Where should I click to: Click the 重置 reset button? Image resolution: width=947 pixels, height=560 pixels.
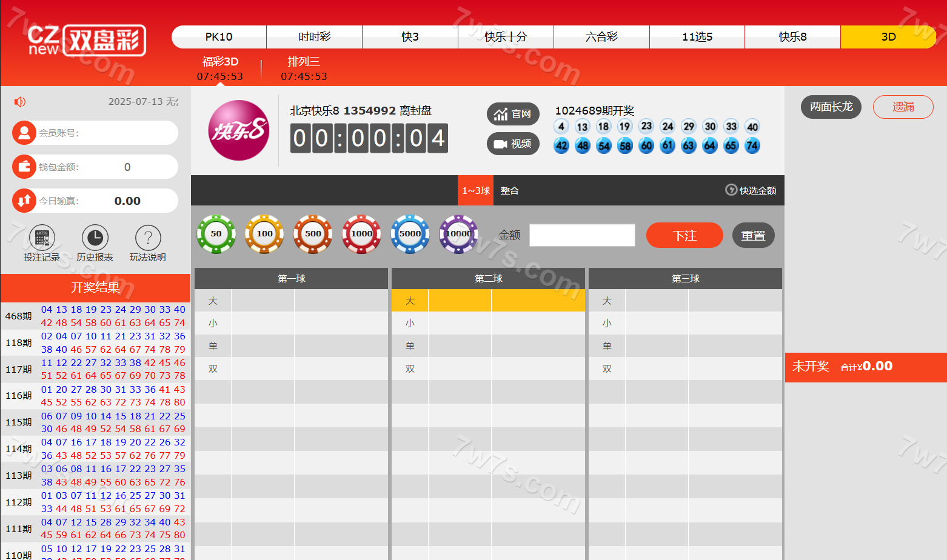point(753,236)
